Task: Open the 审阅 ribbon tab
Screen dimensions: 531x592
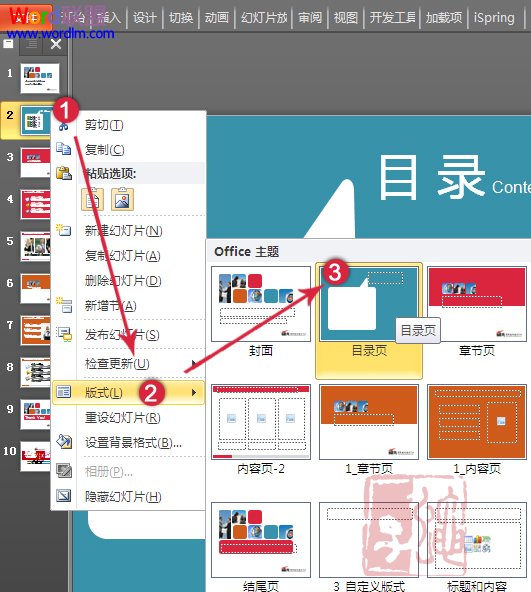Action: [310, 17]
